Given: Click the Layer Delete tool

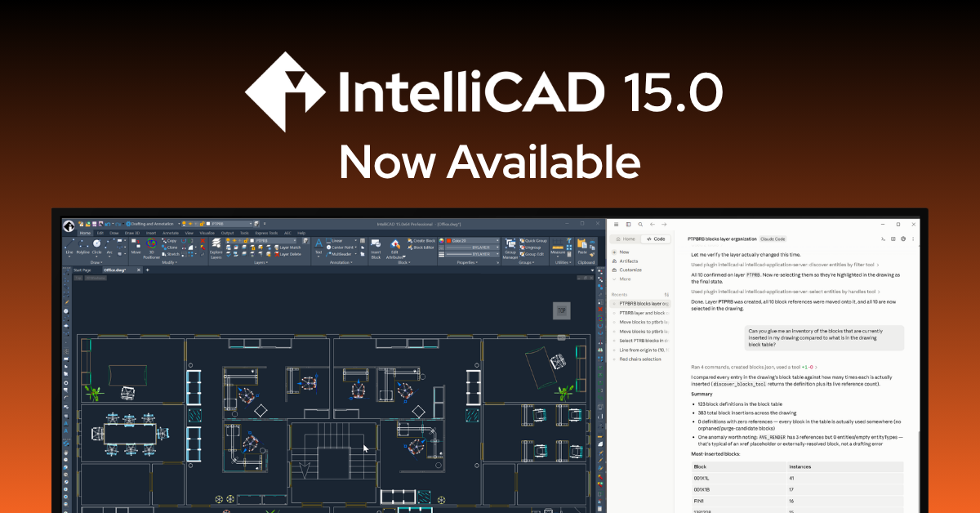Looking at the screenshot, I should pos(287,254).
